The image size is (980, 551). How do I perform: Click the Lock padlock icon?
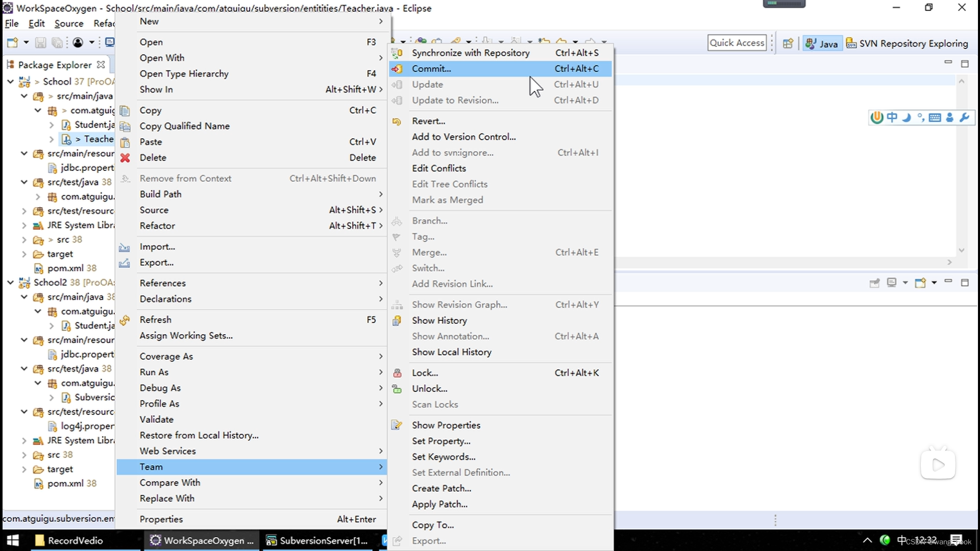click(x=397, y=373)
